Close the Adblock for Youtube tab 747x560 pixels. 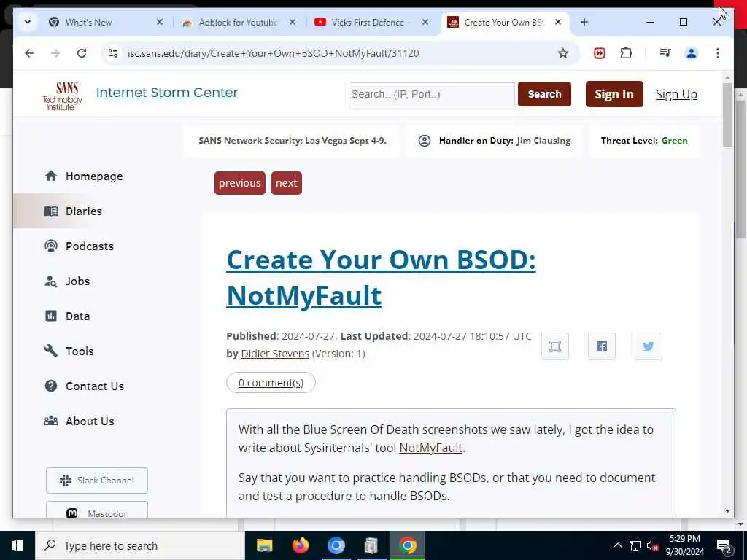coord(293,22)
